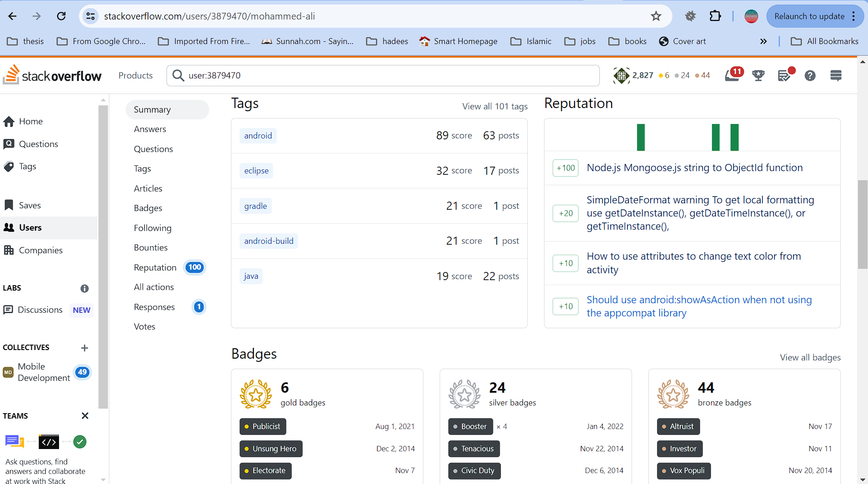Click the Altruist bronze badge

pyautogui.click(x=678, y=426)
